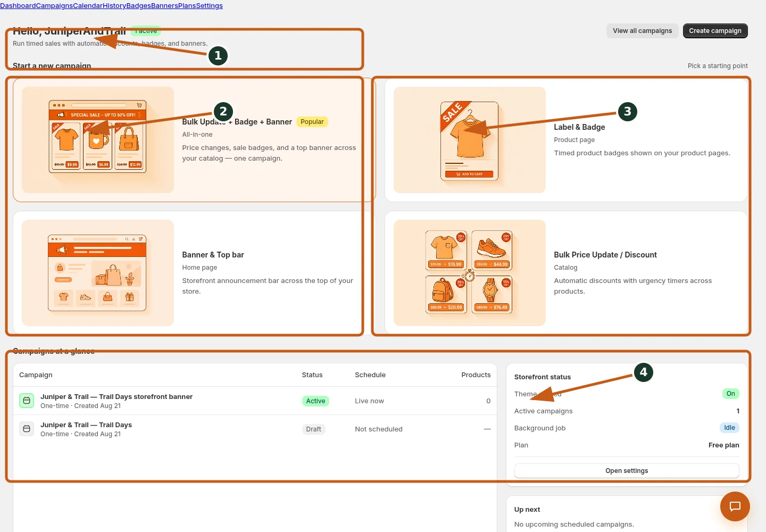Open the Plans nav link
The height and width of the screenshot is (532, 766).
[x=187, y=5]
